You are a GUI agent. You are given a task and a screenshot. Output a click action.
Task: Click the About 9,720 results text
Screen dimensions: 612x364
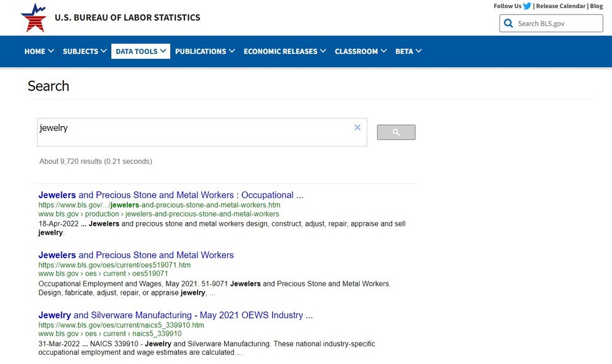tap(95, 162)
